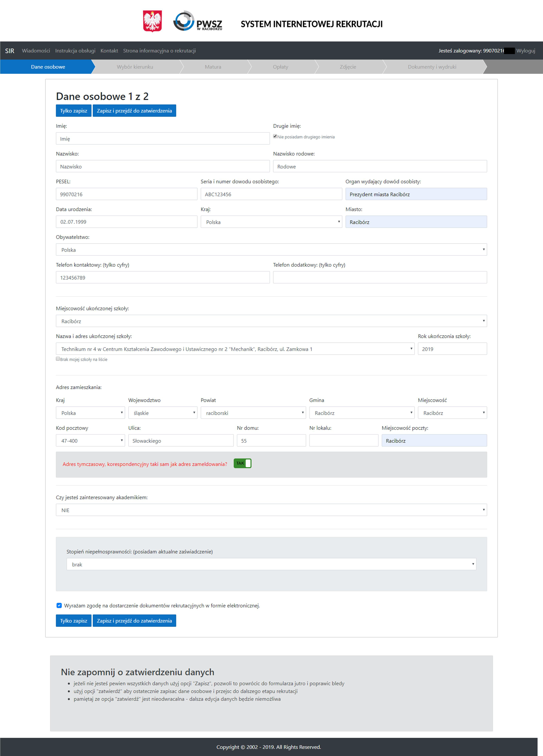543x756 pixels.
Task: Open the Gmina dropdown
Action: (x=362, y=413)
